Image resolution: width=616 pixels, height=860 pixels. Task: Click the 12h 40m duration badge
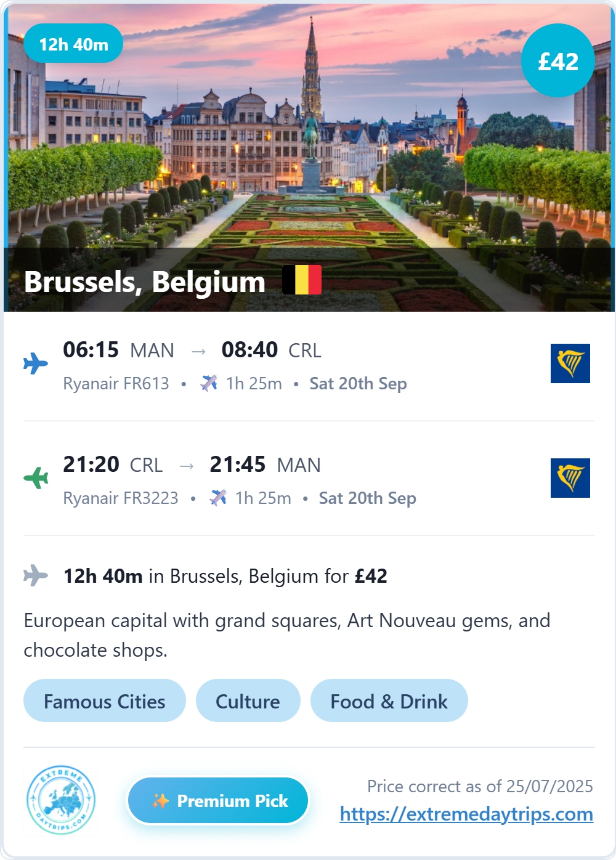click(x=73, y=44)
